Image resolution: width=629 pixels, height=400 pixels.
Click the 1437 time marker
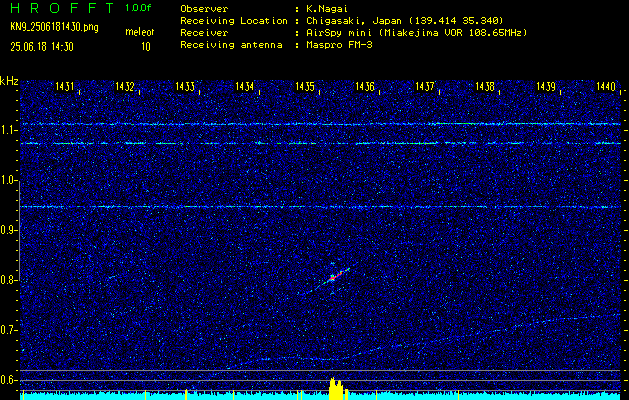point(425,86)
